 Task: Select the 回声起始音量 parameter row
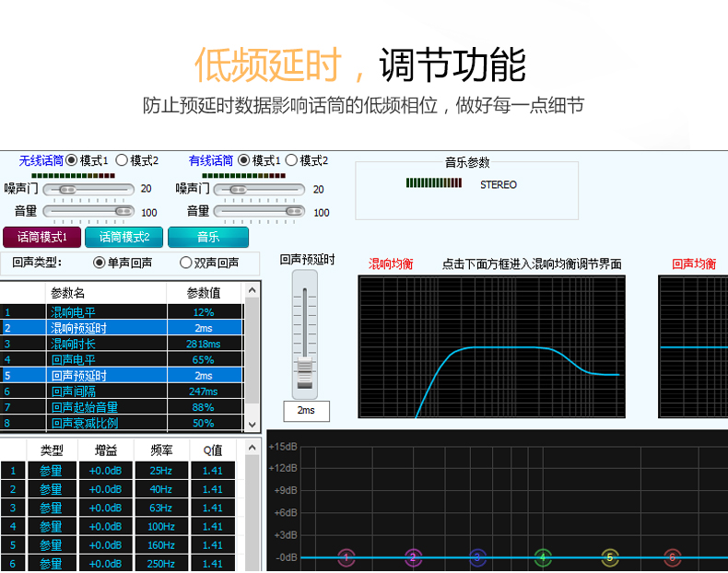tap(122, 407)
